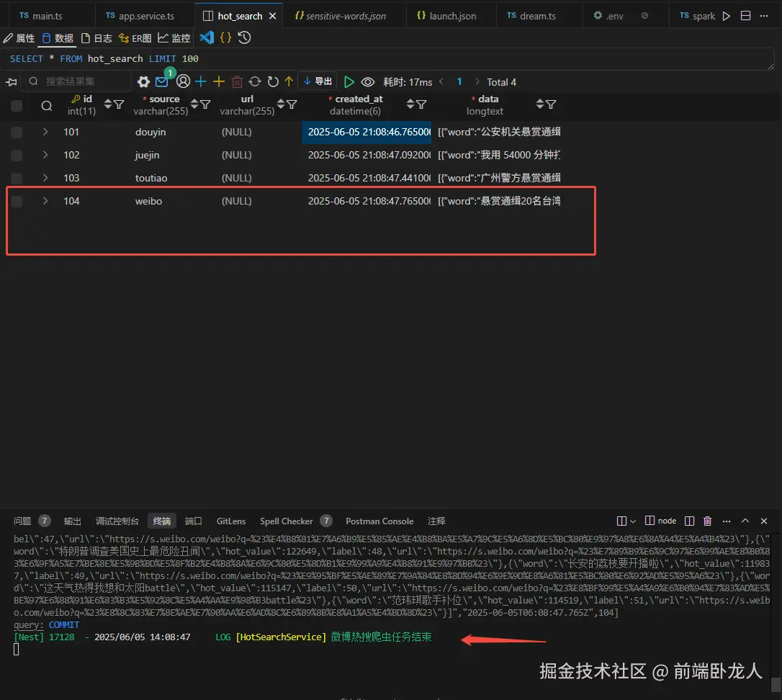Viewport: 782px width, 700px height.
Task: Open terminal panel more actions ellipsis
Action: [727, 521]
